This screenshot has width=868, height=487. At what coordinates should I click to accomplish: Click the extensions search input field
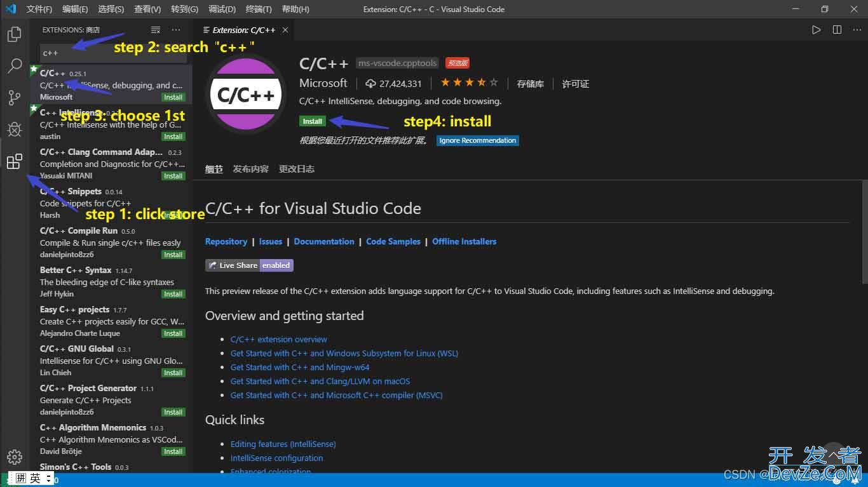point(113,53)
